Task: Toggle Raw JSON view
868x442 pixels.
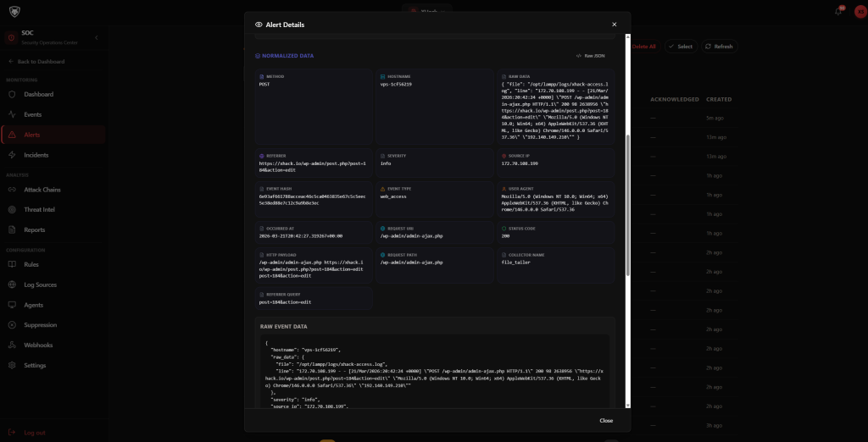Action: [x=591, y=56]
